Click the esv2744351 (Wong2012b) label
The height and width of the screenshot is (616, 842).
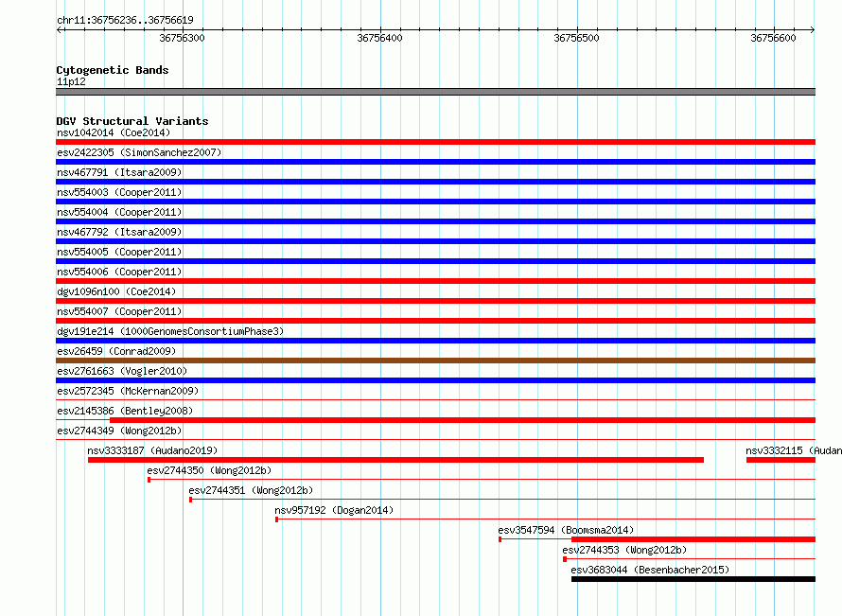point(251,490)
